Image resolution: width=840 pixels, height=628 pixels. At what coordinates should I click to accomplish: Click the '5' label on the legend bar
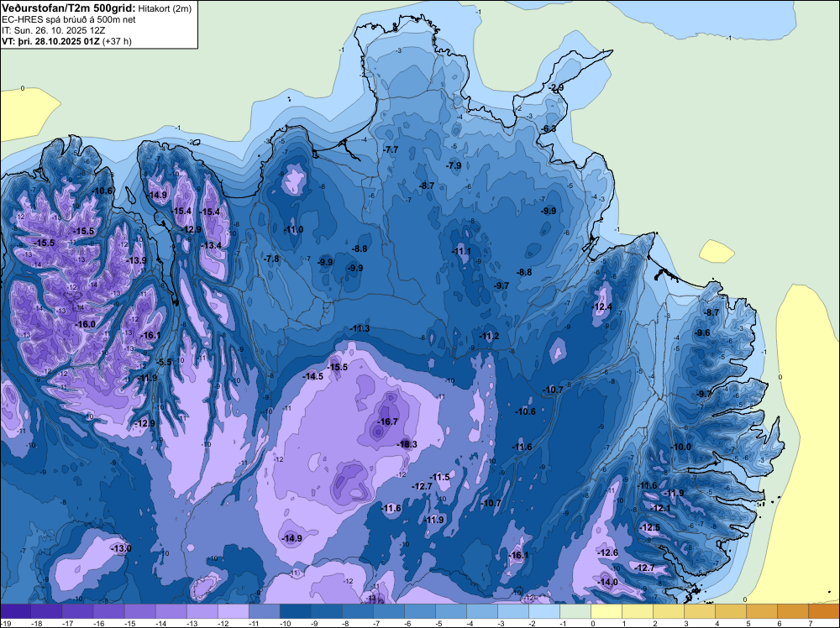(x=748, y=624)
